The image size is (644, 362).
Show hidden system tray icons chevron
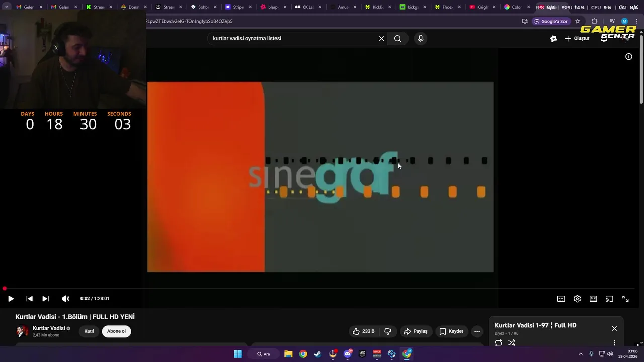580,354
